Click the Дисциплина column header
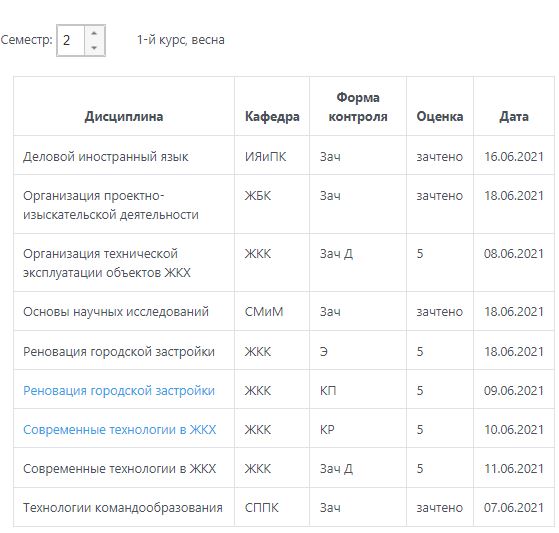 [124, 117]
